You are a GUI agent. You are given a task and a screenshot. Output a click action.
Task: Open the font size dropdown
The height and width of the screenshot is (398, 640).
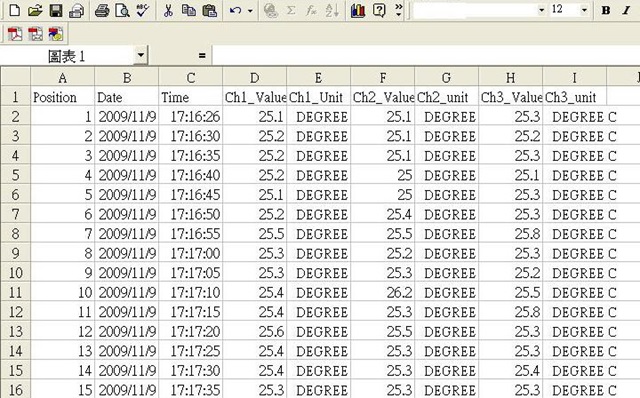[x=584, y=10]
